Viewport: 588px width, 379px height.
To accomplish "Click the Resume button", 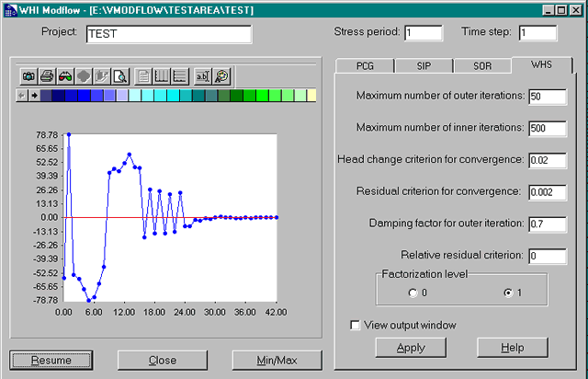I will pos(51,361).
